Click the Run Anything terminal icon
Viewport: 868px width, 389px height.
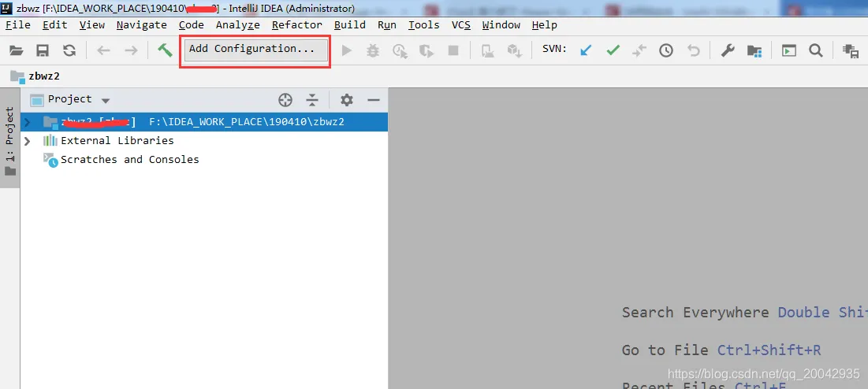pyautogui.click(x=789, y=51)
